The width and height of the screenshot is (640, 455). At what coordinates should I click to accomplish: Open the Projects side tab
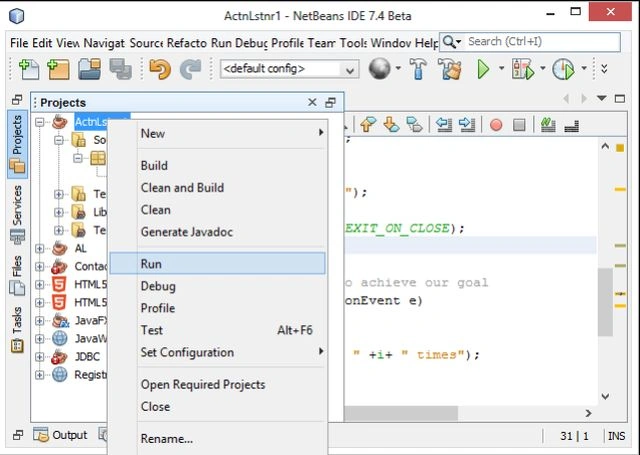pos(17,144)
